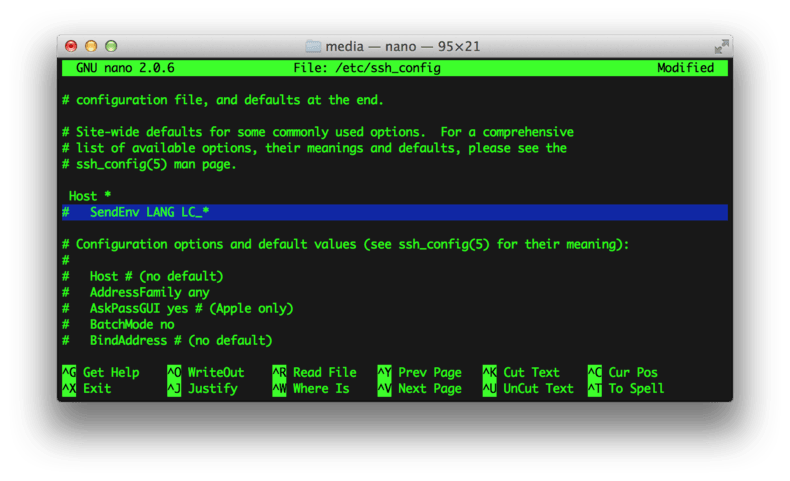The width and height of the screenshot is (790, 481).
Task: Click the ^K Cut Text shortcut
Action: [521, 372]
